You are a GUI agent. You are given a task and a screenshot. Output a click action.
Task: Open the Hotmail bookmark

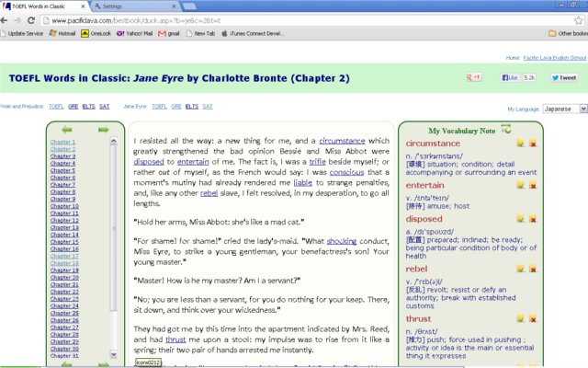[x=62, y=33]
